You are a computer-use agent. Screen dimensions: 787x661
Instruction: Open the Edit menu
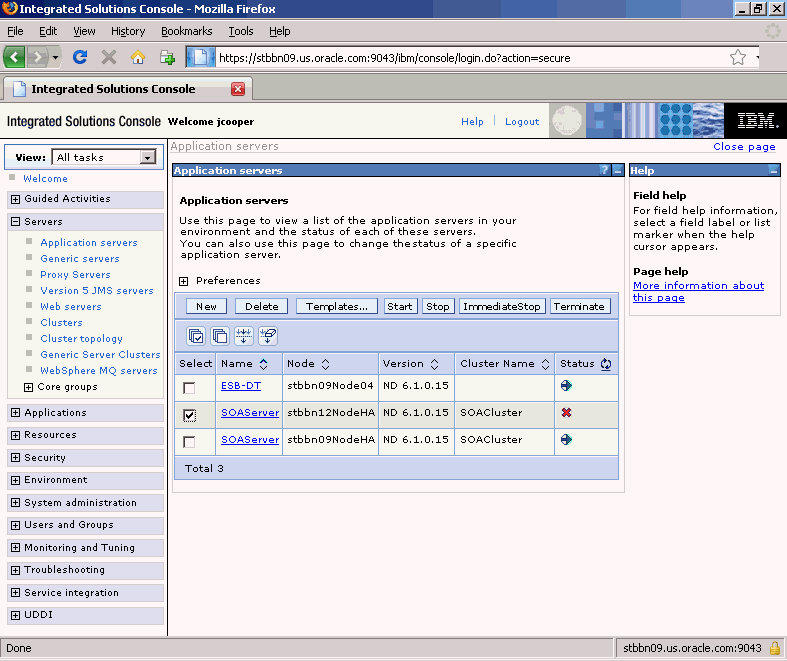[x=48, y=31]
